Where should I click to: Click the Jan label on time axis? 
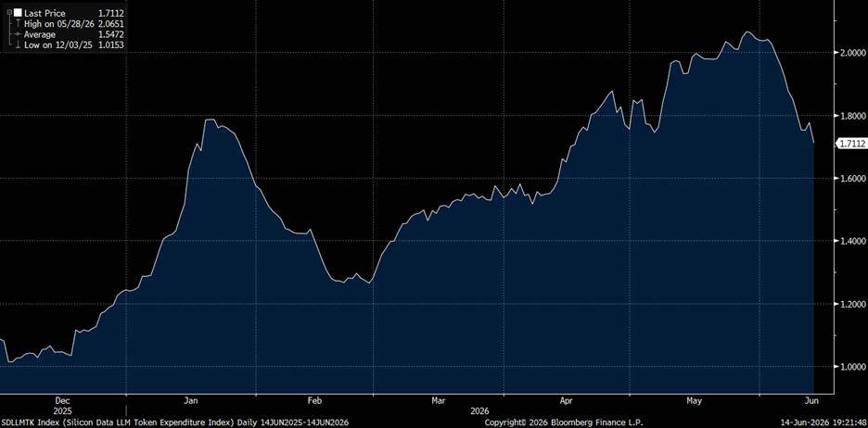click(x=191, y=400)
